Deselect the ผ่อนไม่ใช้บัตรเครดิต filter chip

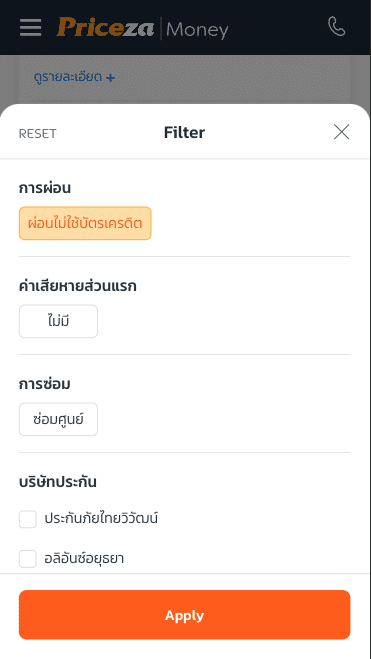pos(85,223)
